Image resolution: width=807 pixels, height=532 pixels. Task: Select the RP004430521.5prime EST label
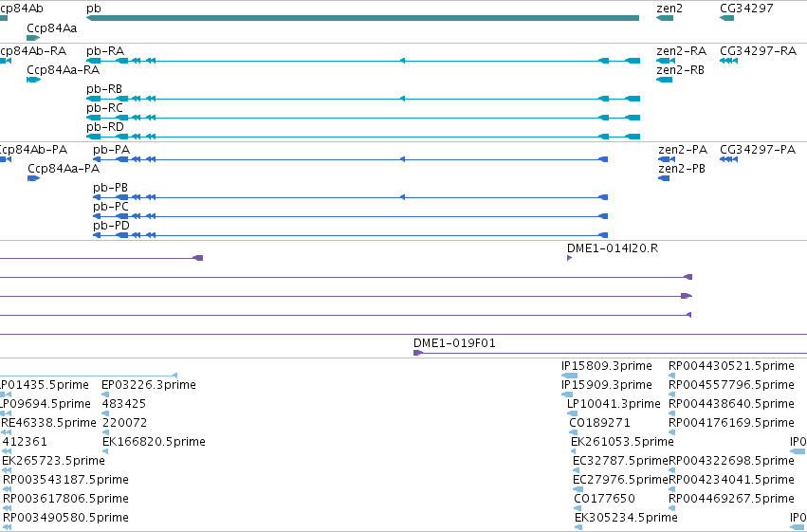coord(731,366)
